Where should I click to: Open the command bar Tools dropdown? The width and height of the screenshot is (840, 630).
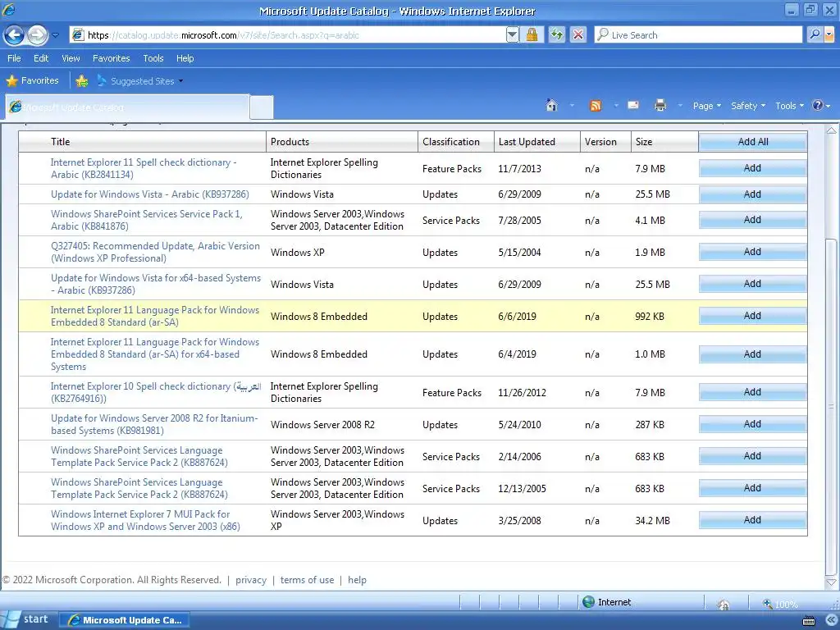790,106
